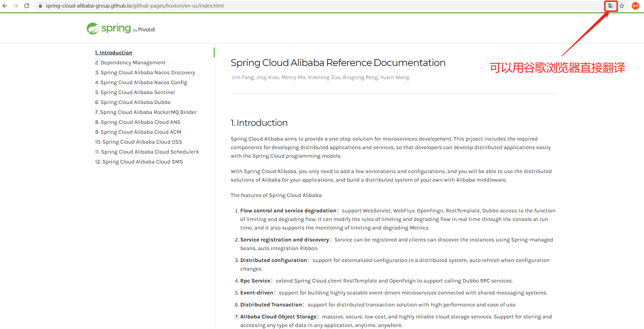This screenshot has width=644, height=329.
Task: Bookmark this page with the star icon
Action: coord(622,6)
